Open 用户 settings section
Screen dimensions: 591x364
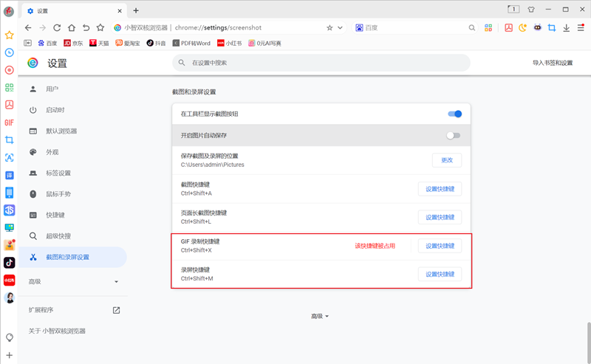click(72, 89)
